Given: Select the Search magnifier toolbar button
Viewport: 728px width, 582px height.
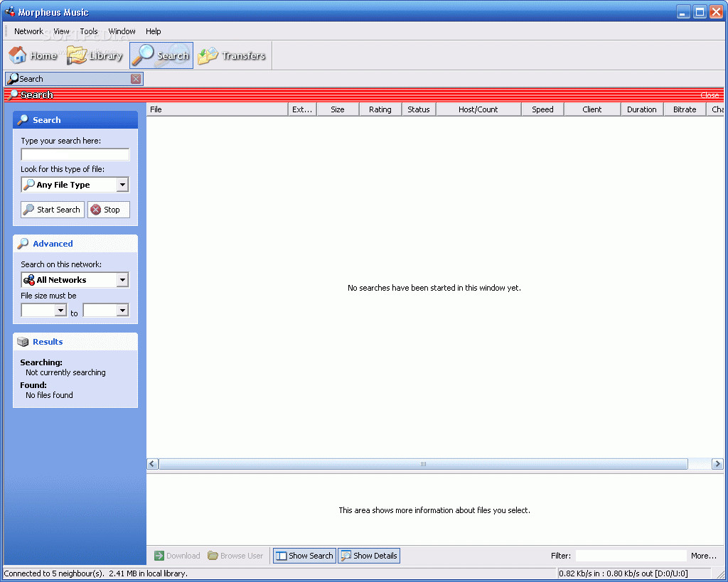Looking at the screenshot, I should click(161, 55).
